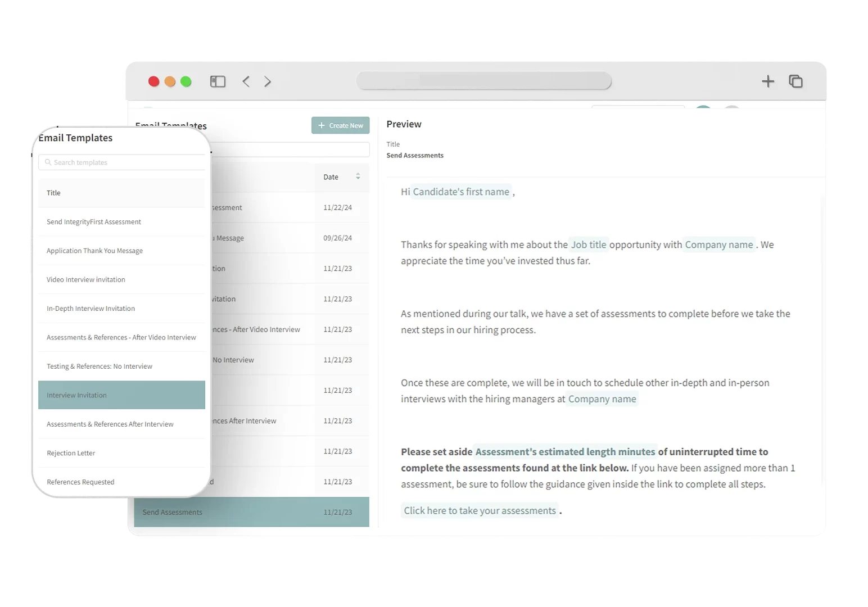This screenshot has width=868, height=607.
Task: Click the back navigation arrow in the browser toolbar
Action: tap(246, 81)
